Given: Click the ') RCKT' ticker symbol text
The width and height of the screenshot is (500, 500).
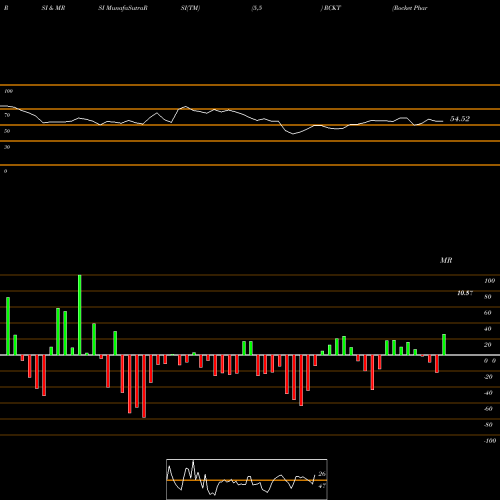Looking at the screenshot, I should coord(331,8).
